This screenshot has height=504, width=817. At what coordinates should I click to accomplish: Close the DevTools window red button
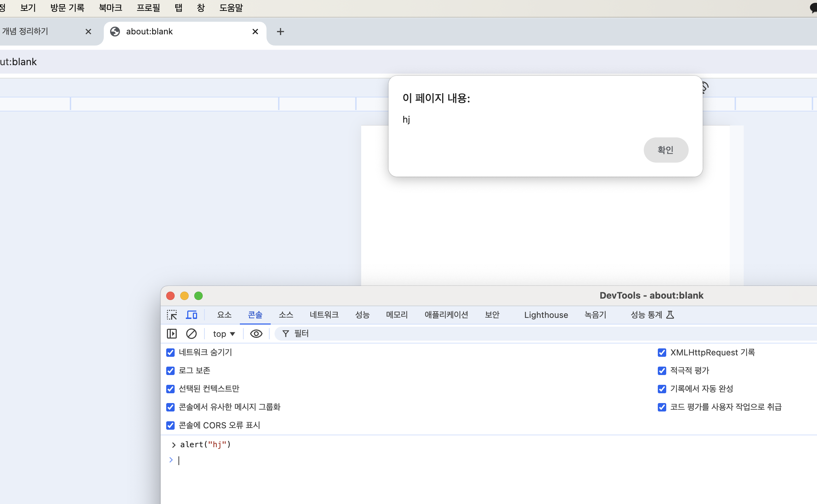(x=170, y=296)
